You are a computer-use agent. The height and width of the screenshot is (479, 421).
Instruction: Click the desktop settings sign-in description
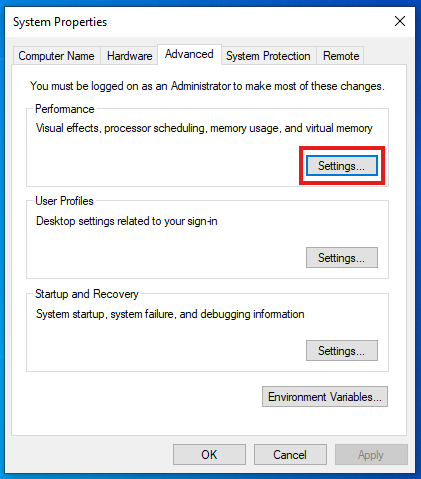[127, 221]
